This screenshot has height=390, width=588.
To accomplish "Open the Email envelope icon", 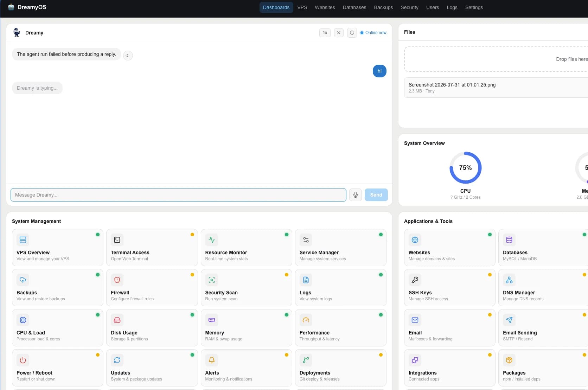I will (x=415, y=320).
